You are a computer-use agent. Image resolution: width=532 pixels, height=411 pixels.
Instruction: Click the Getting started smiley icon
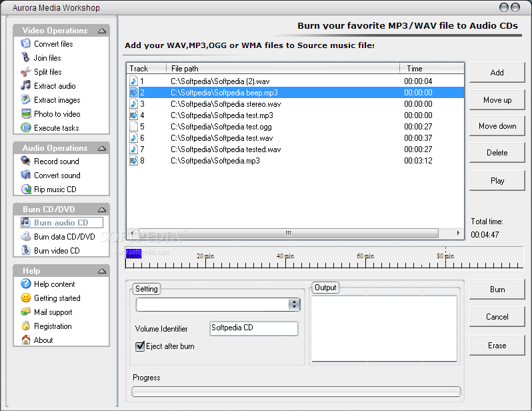pyautogui.click(x=26, y=298)
